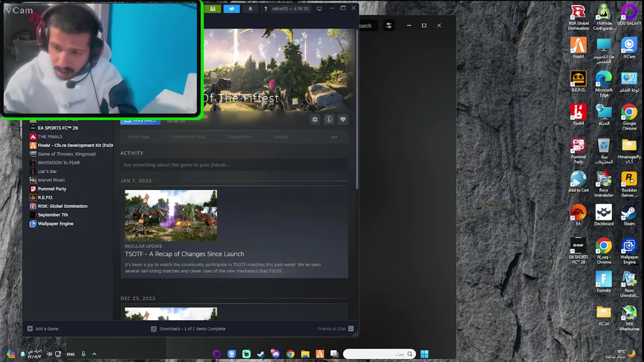Viewport: 644px width, 362px height.
Task: Open the Dec 23, 2022 news thumbnail
Action: pyautogui.click(x=171, y=314)
